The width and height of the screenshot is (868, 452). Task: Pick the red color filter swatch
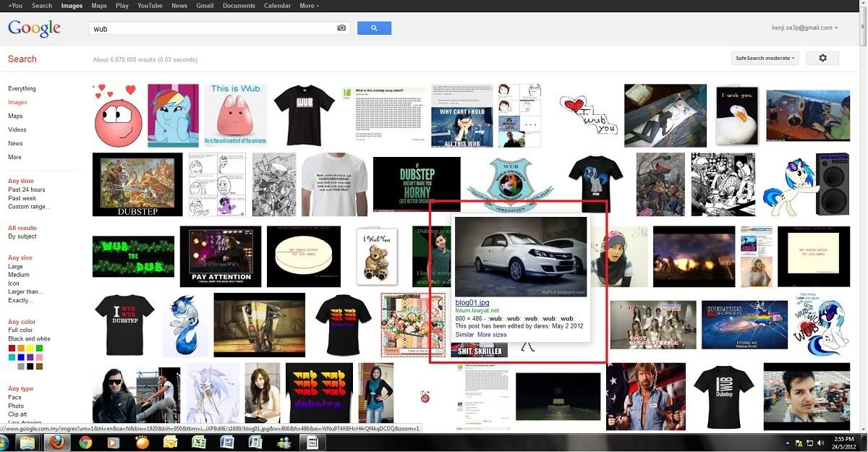12,349
